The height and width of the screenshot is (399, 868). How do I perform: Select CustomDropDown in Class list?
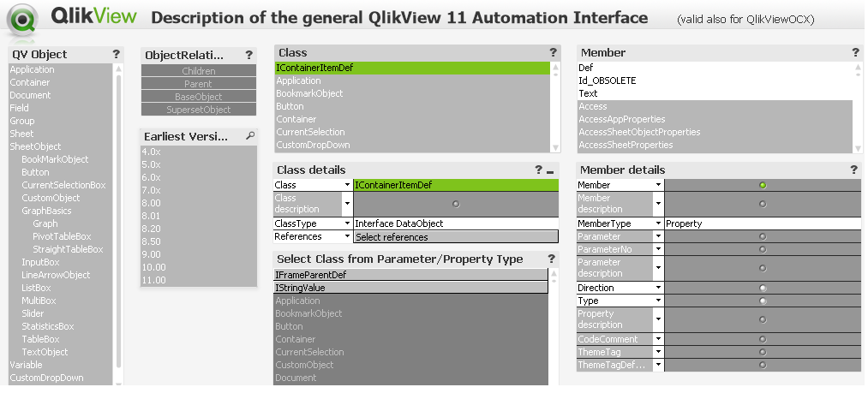(412, 145)
